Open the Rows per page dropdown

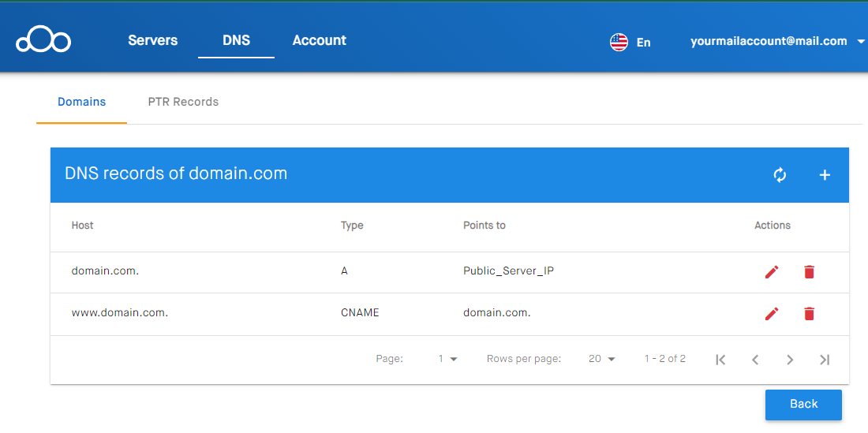[602, 359]
